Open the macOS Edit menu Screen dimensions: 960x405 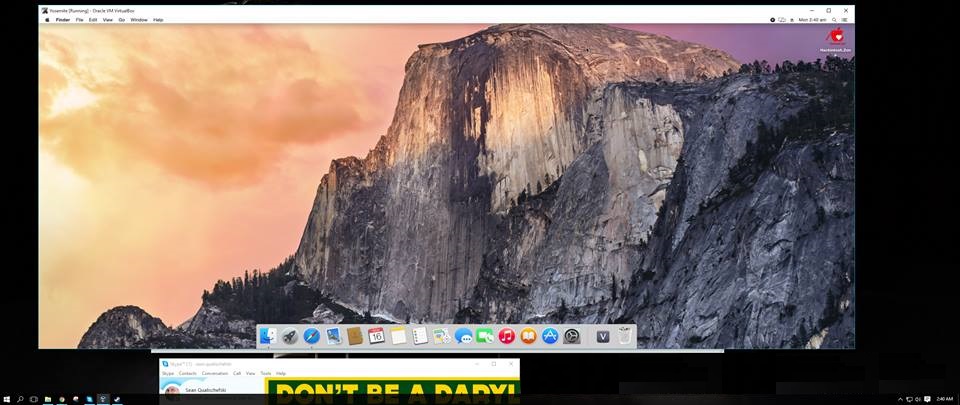(93, 20)
